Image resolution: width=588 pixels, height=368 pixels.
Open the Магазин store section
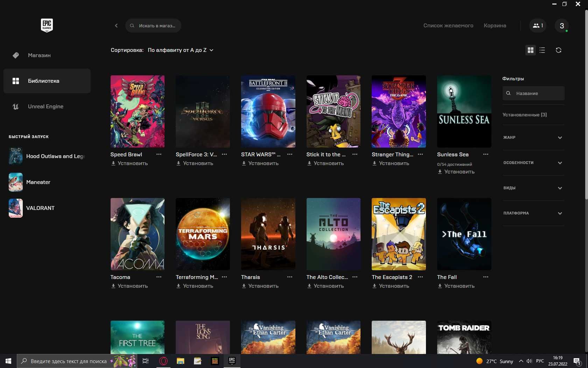[x=47, y=55]
